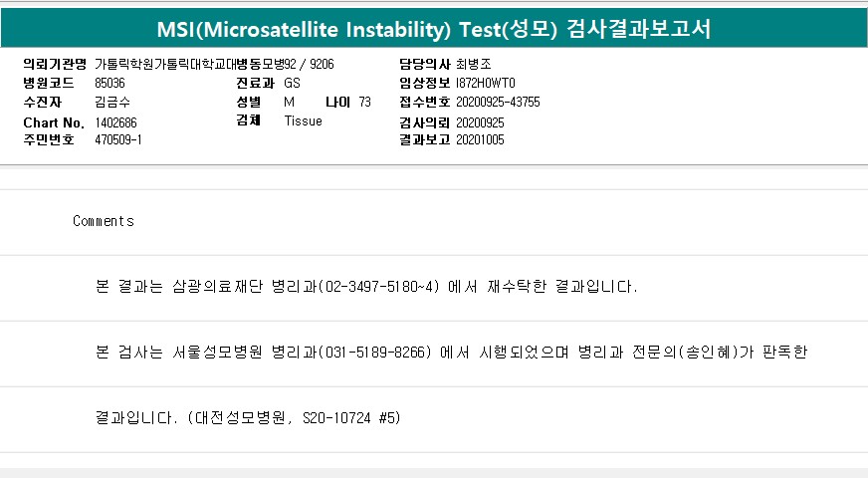Viewport: 868px width, 478px height.
Task: Click the 나이 value 73
Action: (x=364, y=102)
